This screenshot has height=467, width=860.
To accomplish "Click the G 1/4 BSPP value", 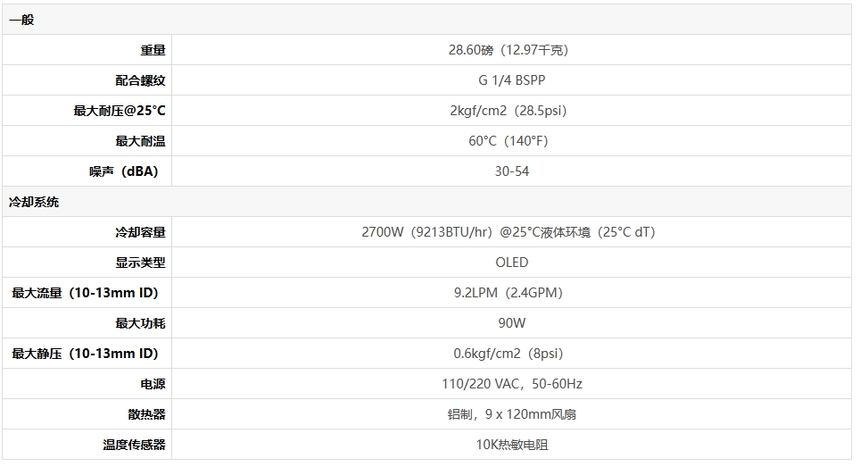I will tap(512, 80).
